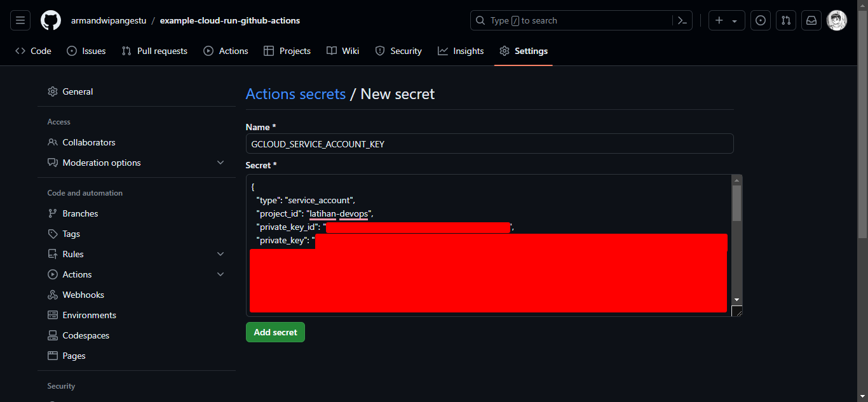868x402 pixels.
Task: Open the create new dropdown in header
Action: click(726, 20)
